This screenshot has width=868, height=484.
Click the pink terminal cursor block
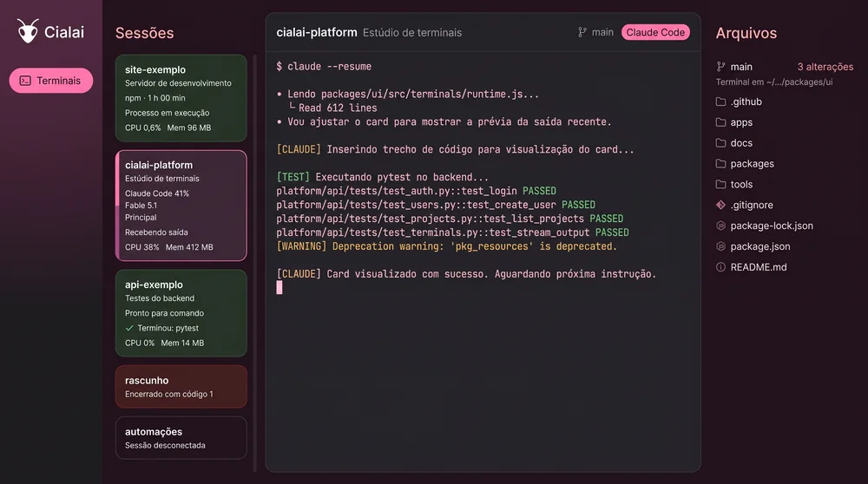click(279, 288)
